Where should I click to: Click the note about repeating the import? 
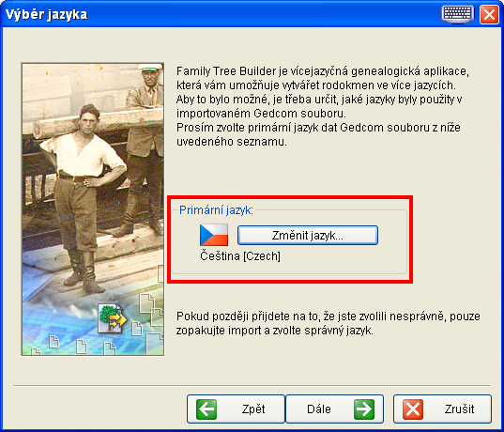point(328,323)
